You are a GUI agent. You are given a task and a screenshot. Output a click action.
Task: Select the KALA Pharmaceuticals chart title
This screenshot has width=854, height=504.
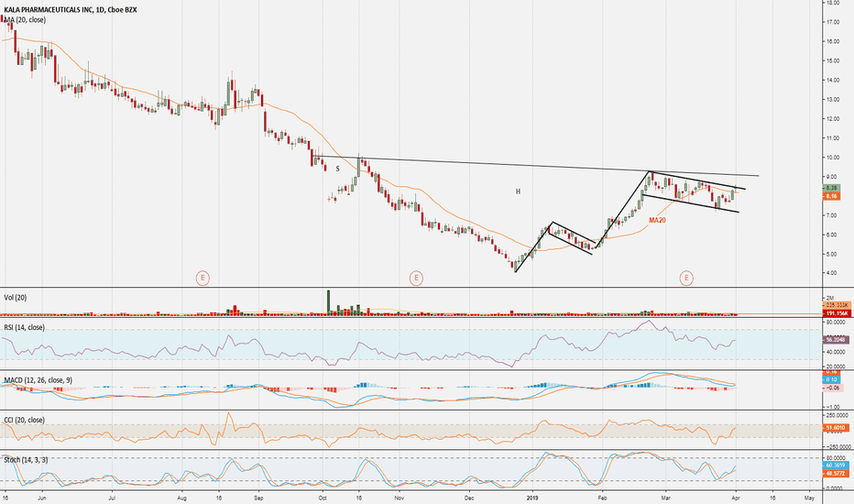pos(71,10)
